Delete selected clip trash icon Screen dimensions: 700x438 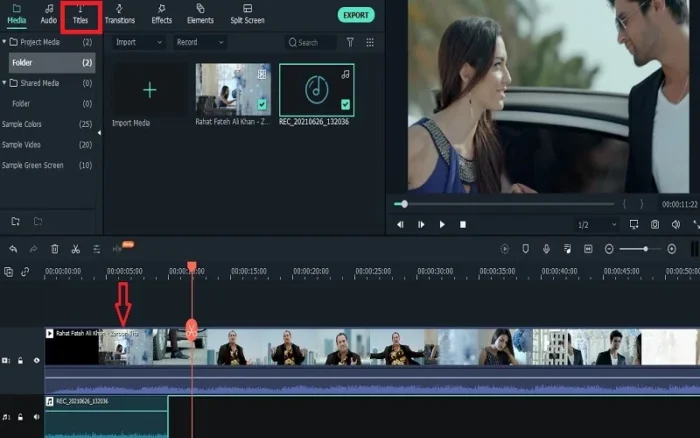tap(54, 249)
